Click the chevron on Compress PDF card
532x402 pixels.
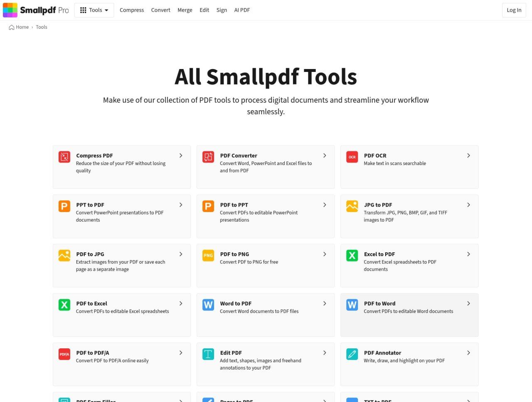point(181,155)
